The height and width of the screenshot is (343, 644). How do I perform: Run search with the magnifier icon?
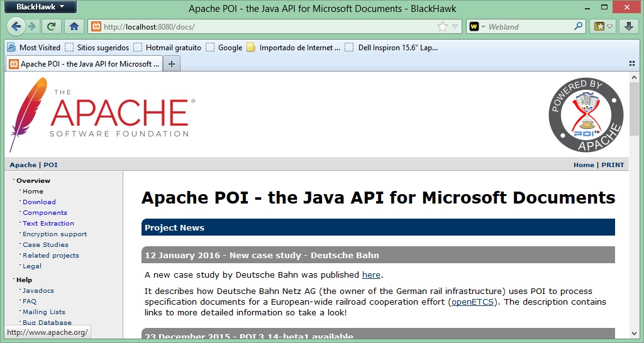click(579, 26)
